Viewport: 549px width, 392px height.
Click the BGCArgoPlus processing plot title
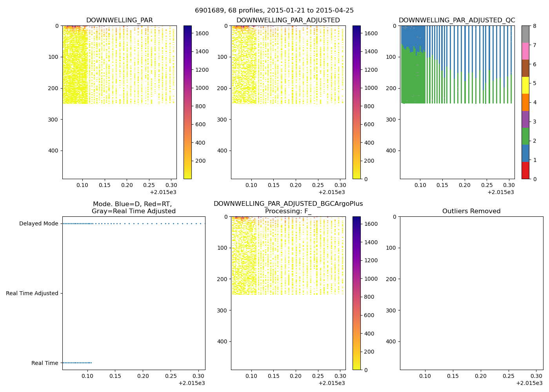click(288, 207)
